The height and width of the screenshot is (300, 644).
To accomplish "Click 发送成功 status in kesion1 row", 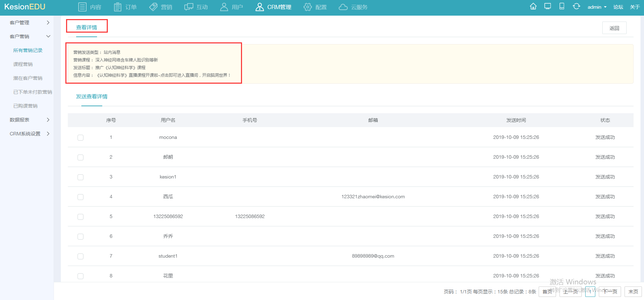I will point(605,177).
